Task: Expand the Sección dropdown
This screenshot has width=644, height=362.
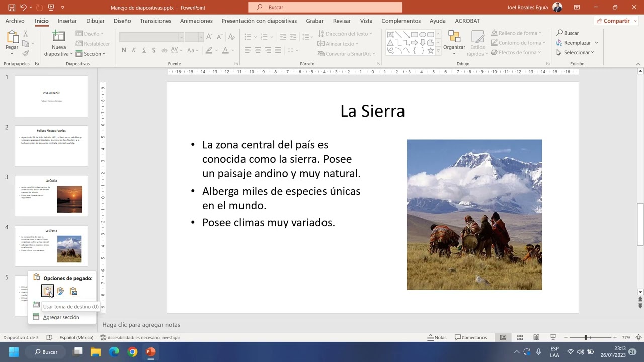Action: point(91,54)
